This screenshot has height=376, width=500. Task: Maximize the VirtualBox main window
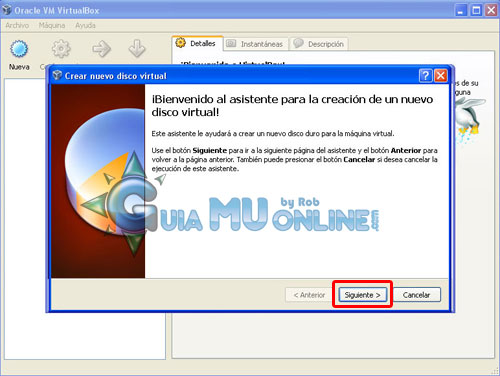pyautogui.click(x=476, y=10)
